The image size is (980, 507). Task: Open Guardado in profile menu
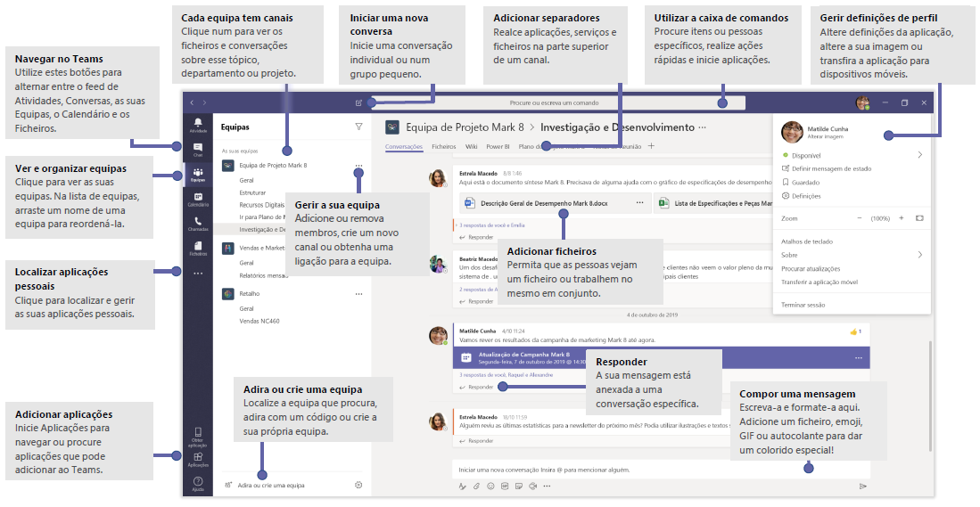801,183
